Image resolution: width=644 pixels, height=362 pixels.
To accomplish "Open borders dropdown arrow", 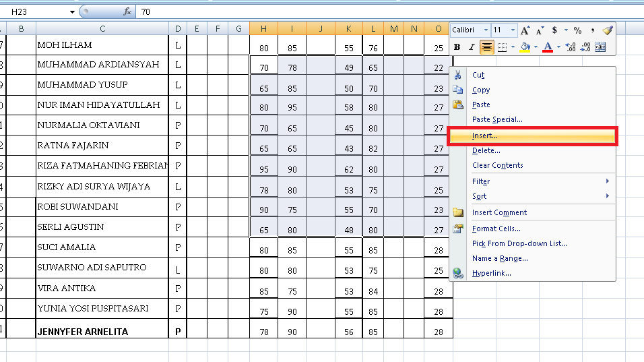I will (x=513, y=47).
